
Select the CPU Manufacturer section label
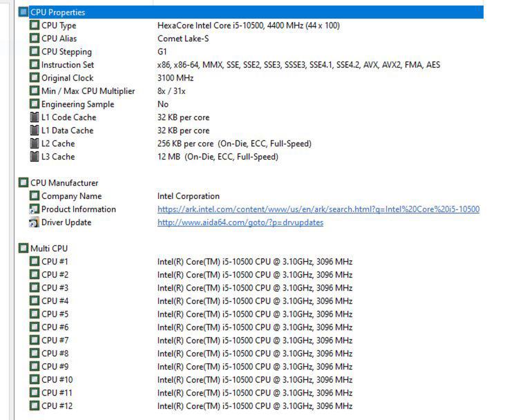point(64,183)
